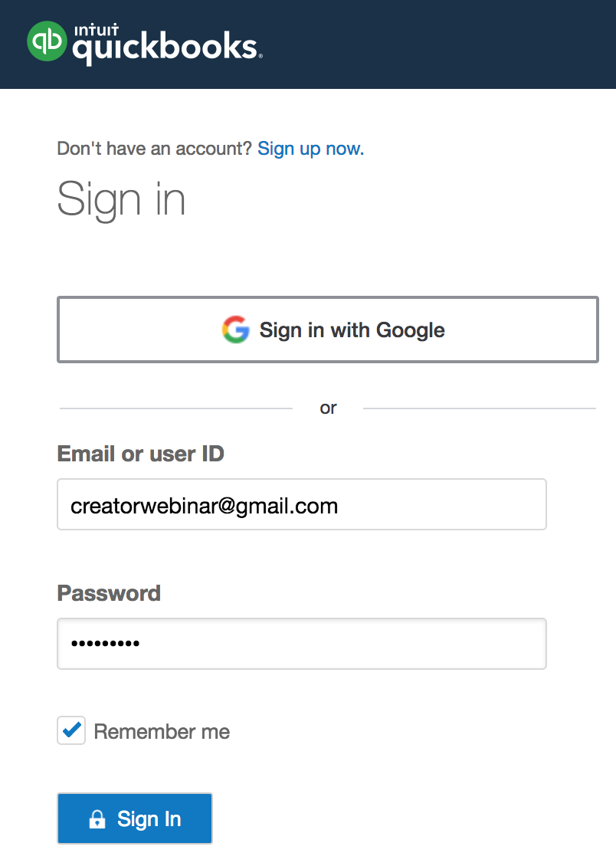Click the masked password dots
The width and height of the screenshot is (616, 866).
click(x=105, y=645)
